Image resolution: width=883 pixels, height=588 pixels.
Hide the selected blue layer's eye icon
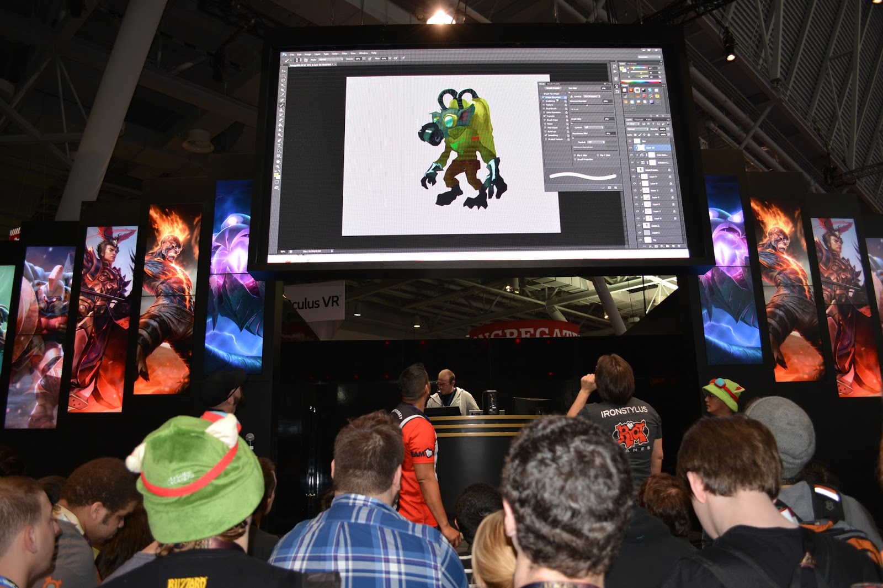click(631, 148)
